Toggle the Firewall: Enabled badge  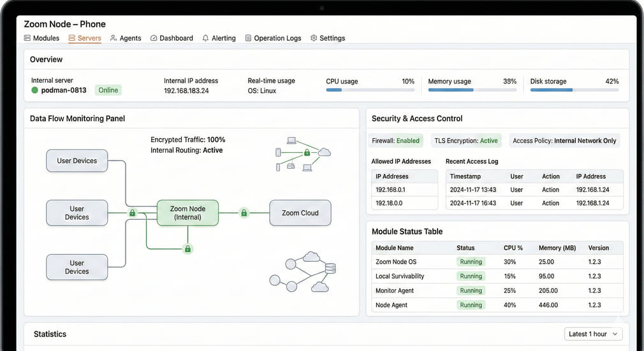coord(396,141)
